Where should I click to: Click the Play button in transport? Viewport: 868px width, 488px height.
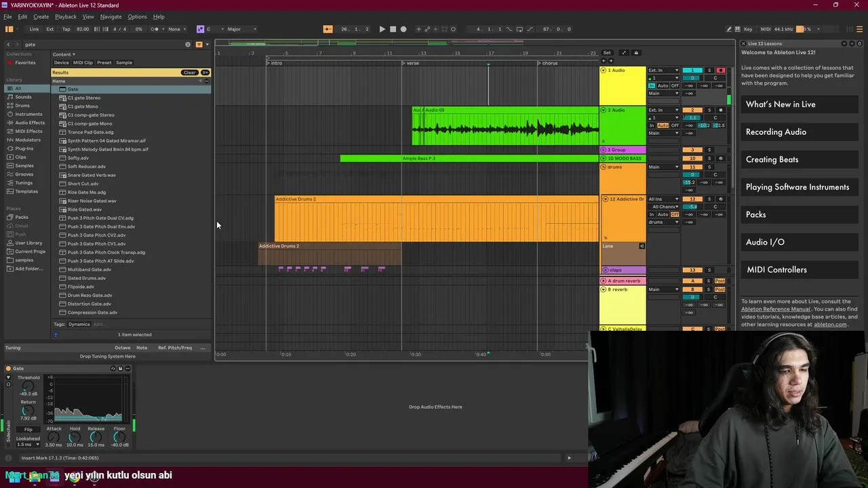tap(382, 29)
